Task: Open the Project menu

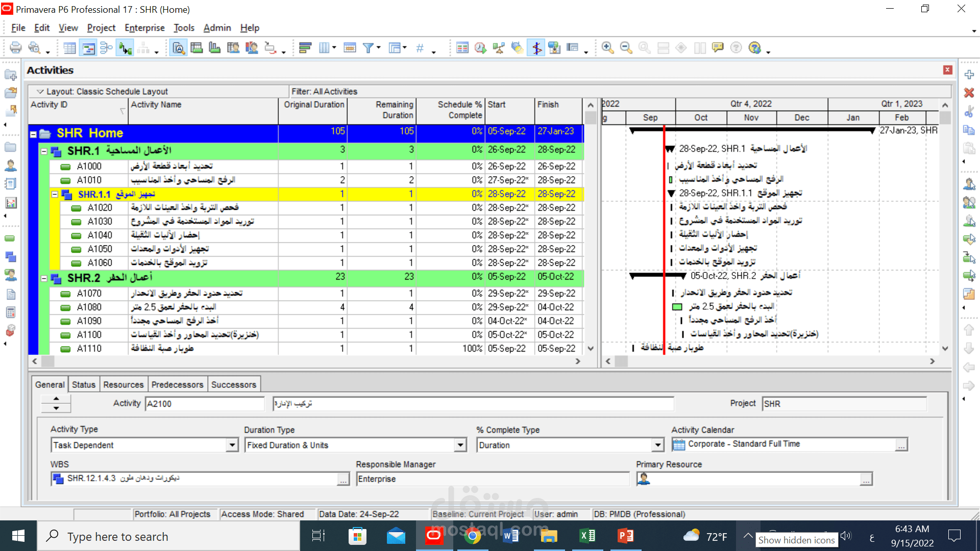Action: 101,28
